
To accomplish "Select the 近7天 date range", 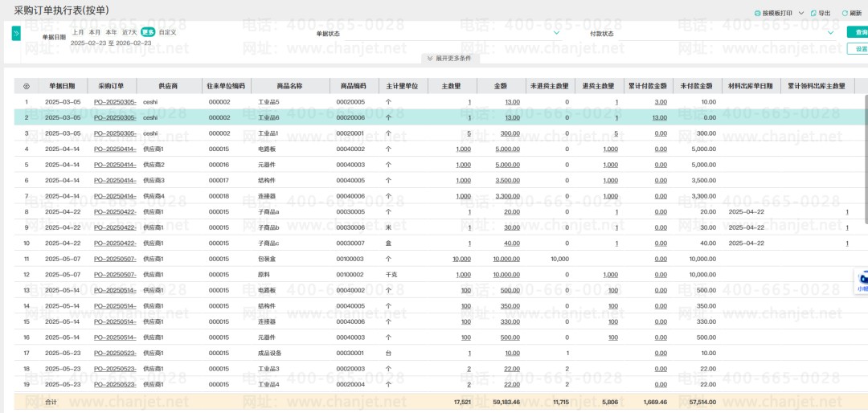I will coord(129,32).
